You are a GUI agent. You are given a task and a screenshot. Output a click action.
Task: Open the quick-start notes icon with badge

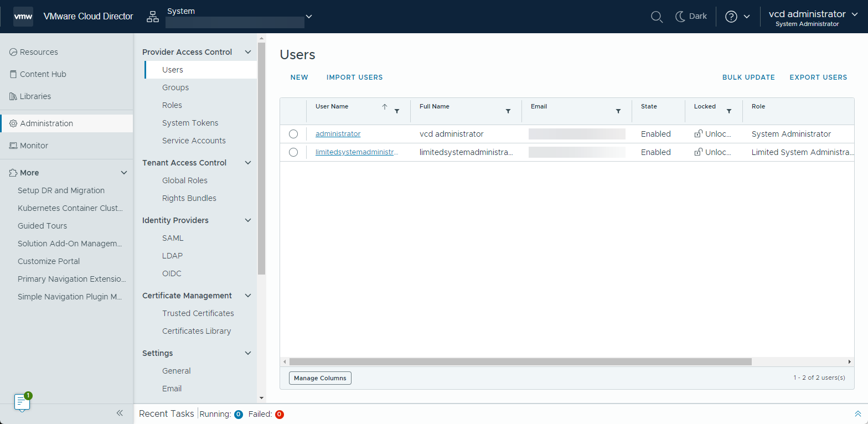pyautogui.click(x=22, y=402)
